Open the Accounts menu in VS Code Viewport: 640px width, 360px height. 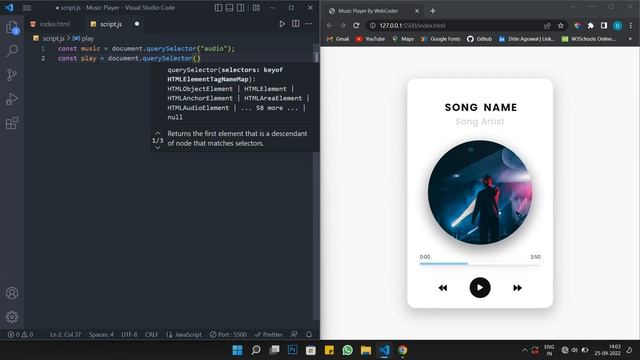click(12, 293)
